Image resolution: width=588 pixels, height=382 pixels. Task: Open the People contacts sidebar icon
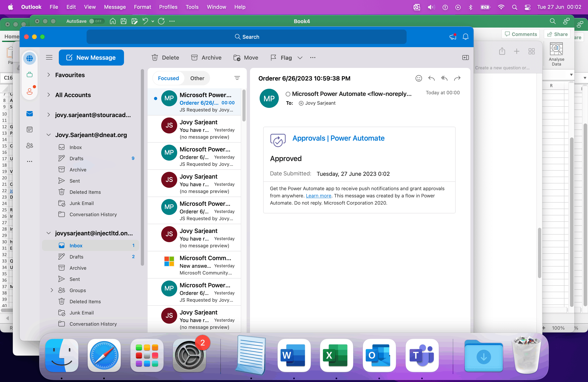point(30,146)
